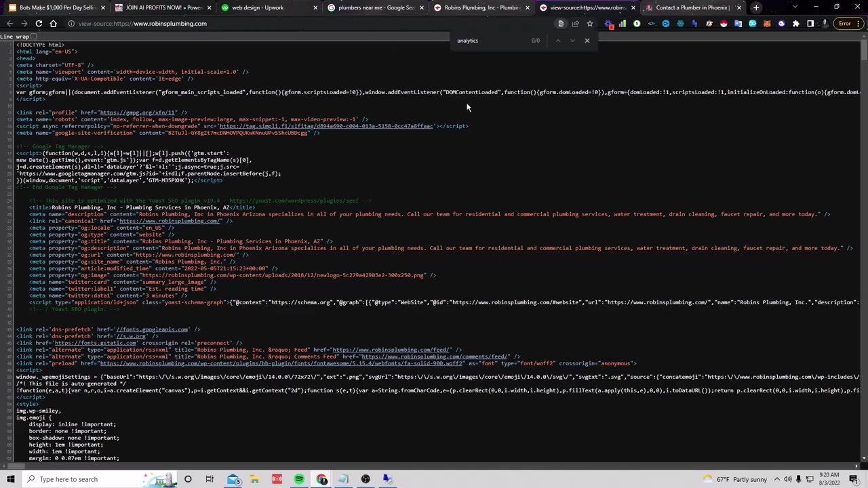This screenshot has height=488, width=868.
Task: Bookmark this page with the star
Action: (x=589, y=24)
